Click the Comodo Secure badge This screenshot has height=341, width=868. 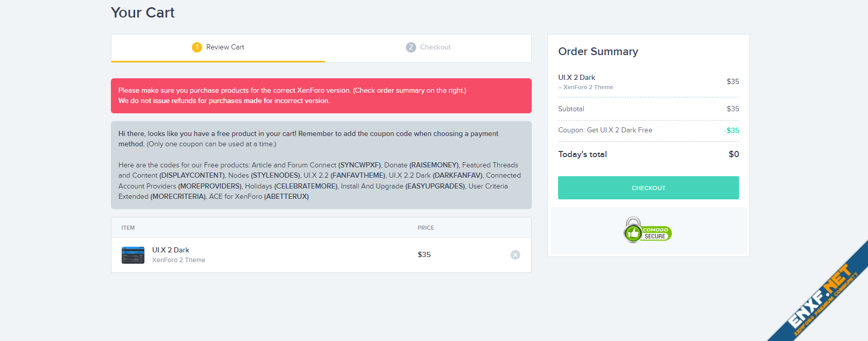click(648, 230)
